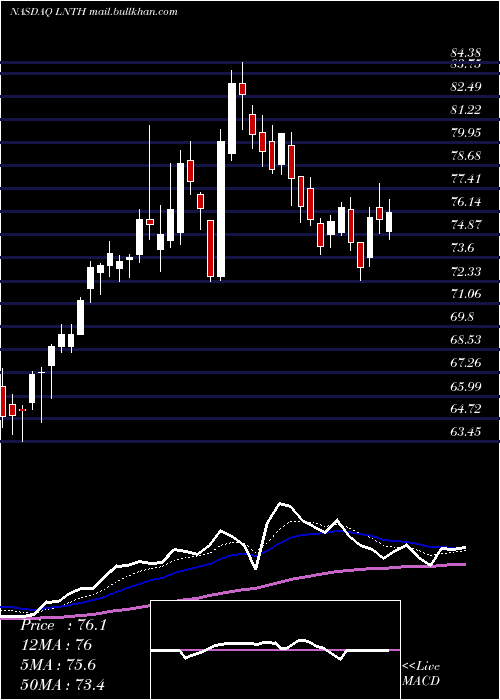Image resolution: width=500 pixels, height=700 pixels.
Task: Select the 65.99 price axis label
Action: pos(466,386)
